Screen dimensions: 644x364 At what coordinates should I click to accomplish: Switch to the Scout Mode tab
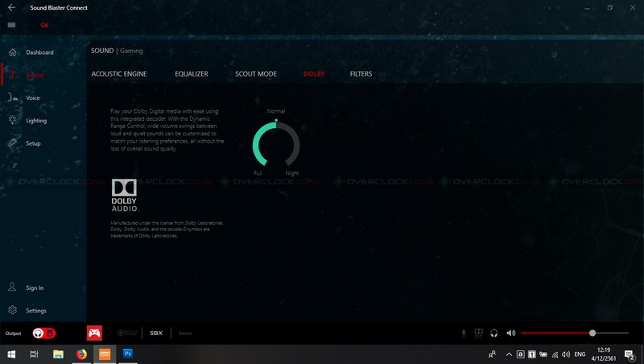(256, 74)
